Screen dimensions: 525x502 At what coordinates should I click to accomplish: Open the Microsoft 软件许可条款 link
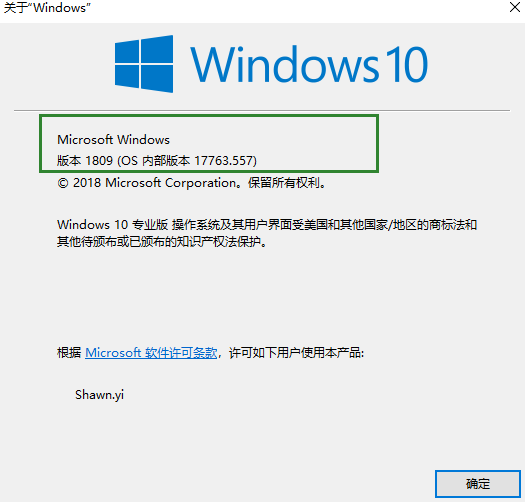coord(151,353)
